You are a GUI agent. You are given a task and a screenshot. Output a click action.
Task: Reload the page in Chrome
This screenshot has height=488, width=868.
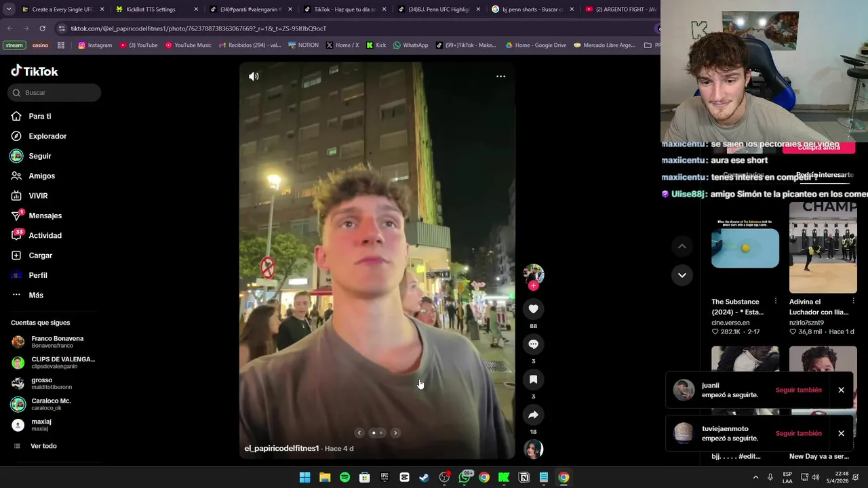pos(42,28)
